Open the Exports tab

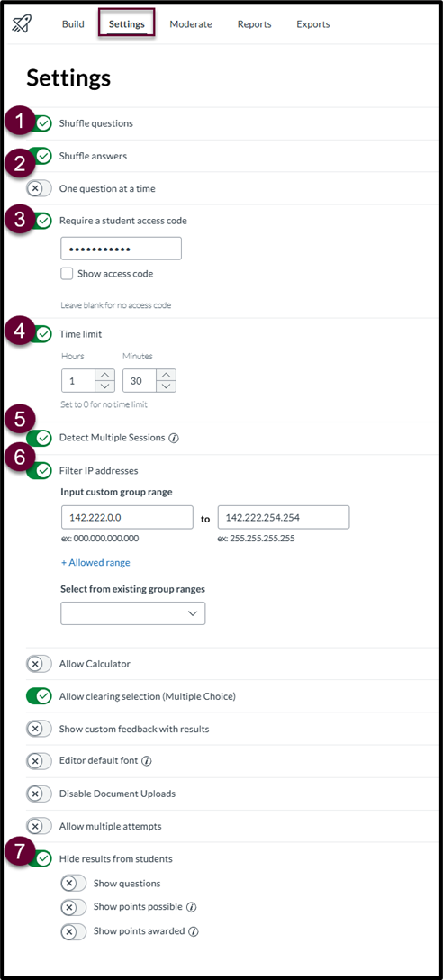pos(313,24)
